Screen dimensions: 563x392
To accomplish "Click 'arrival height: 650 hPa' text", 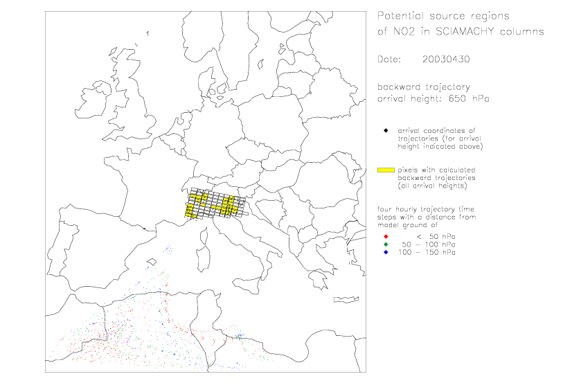I will pos(434,99).
